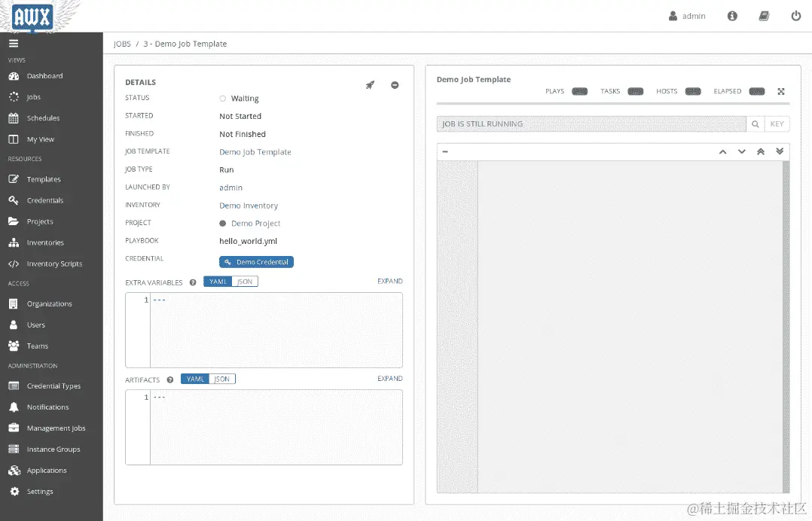Cancel the job with minus-circle icon
Image resolution: width=812 pixels, height=521 pixels.
click(395, 85)
